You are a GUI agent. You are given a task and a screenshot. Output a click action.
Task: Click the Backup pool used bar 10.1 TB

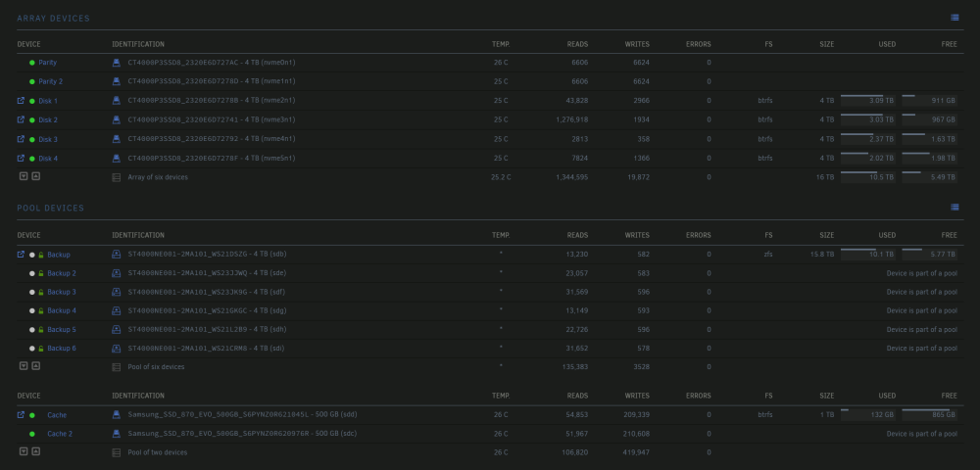(x=868, y=254)
